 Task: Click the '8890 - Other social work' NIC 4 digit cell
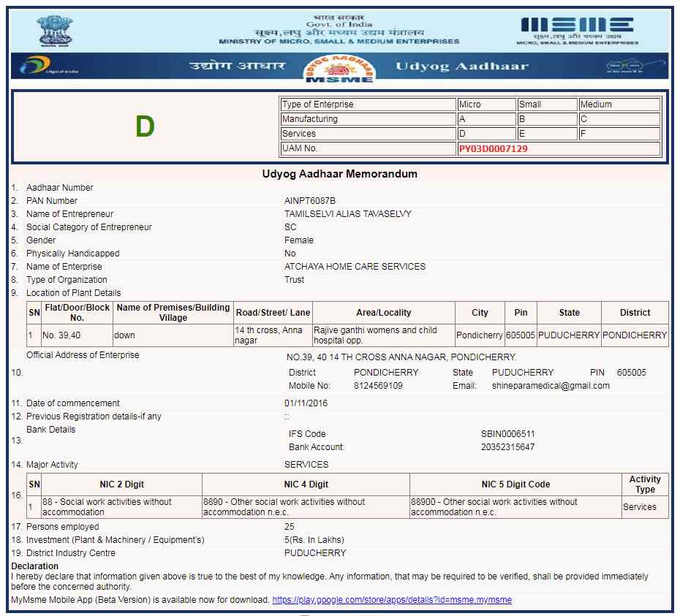pos(306,507)
